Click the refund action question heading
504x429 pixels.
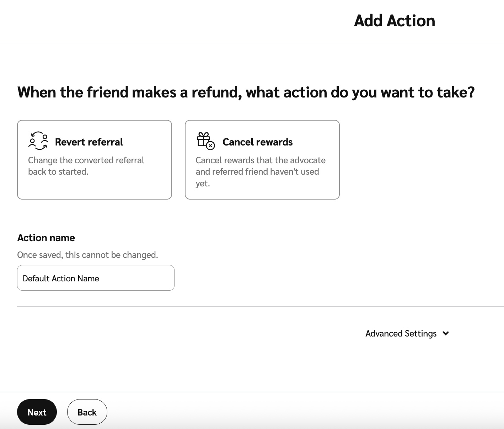coord(246,92)
